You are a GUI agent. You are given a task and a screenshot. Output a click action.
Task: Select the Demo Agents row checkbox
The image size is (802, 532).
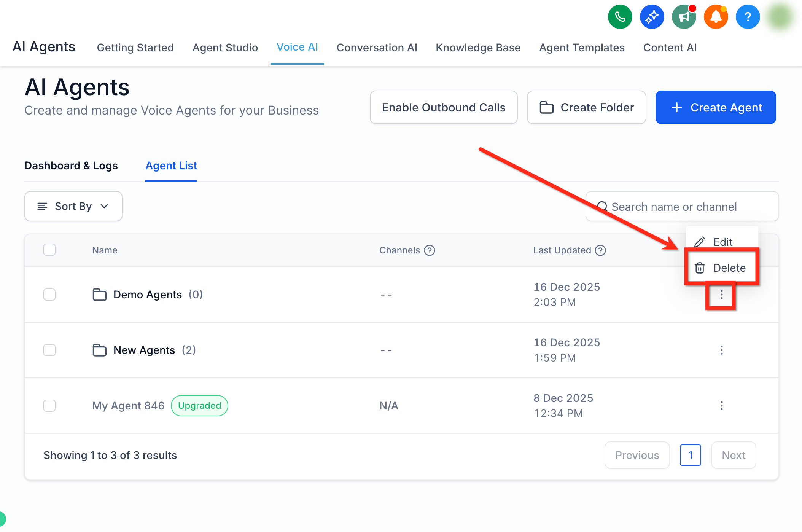[x=49, y=295]
